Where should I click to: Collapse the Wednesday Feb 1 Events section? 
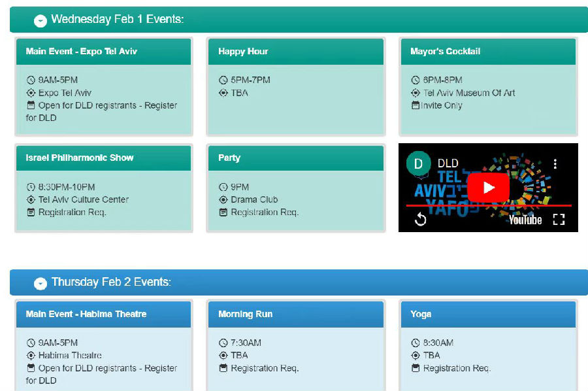41,21
